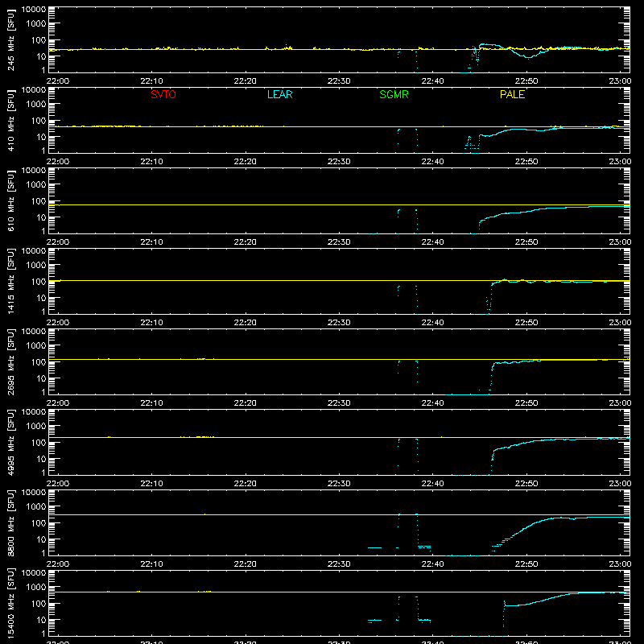Click the 22:00 tick under the 610 MHz plot
The height and width of the screenshot is (644, 644).
58,242
